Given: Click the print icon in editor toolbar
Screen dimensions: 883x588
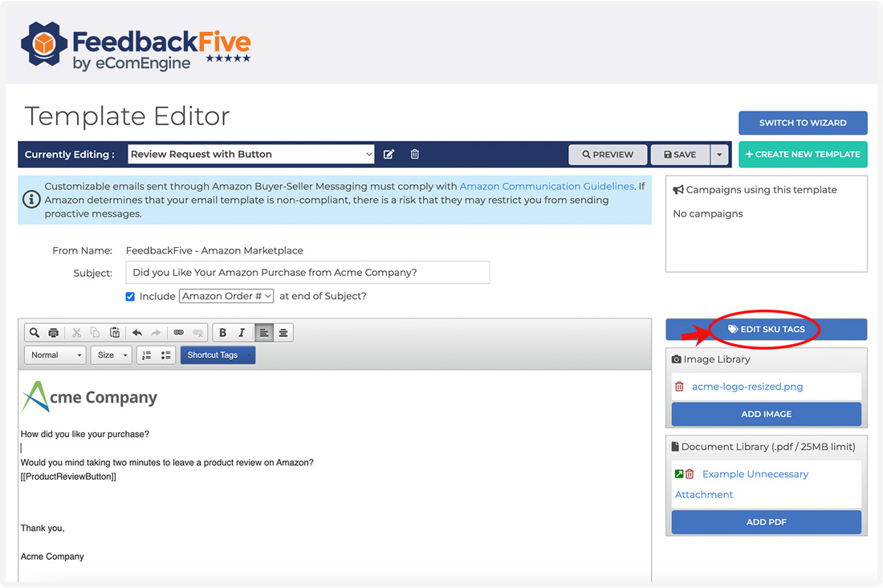Looking at the screenshot, I should [53, 333].
